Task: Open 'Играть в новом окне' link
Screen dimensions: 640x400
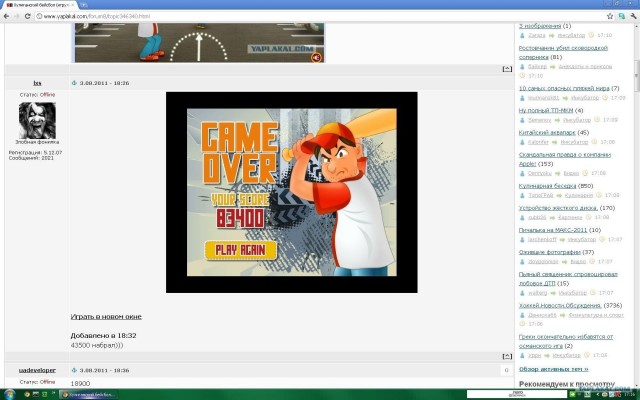Action: (106, 316)
